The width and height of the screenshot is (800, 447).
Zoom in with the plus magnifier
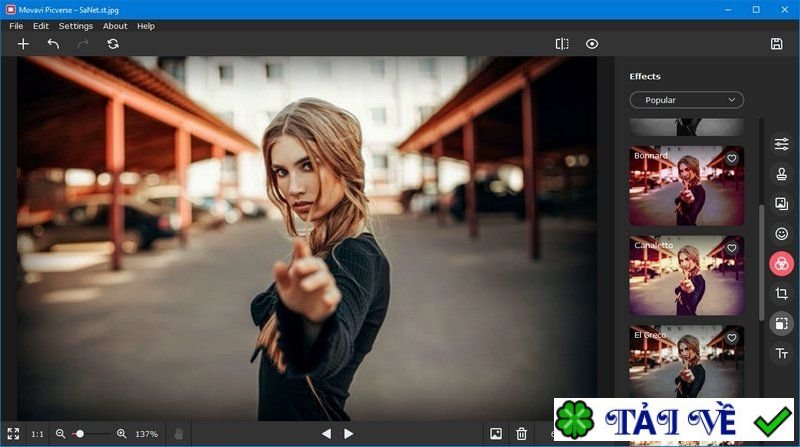tap(121, 434)
